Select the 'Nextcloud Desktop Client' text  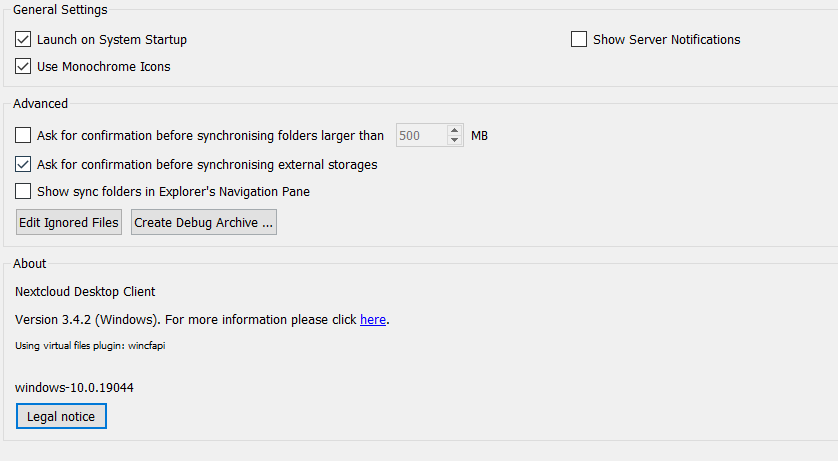85,292
